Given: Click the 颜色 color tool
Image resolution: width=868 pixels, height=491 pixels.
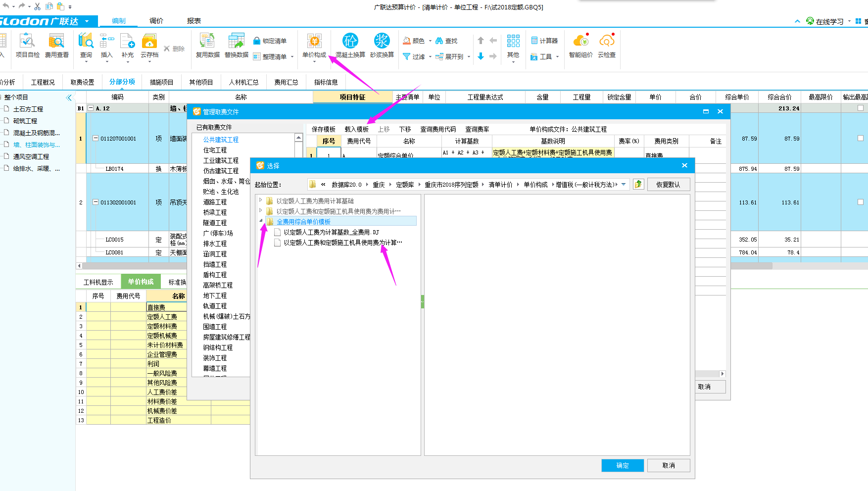Looking at the screenshot, I should point(414,41).
